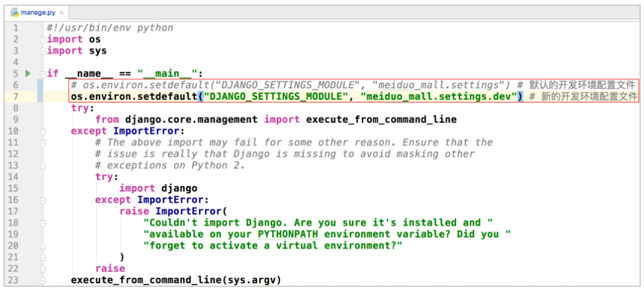This screenshot has height=289, width=644.
Task: Fold the error string at line 18
Action: pyautogui.click(x=42, y=223)
